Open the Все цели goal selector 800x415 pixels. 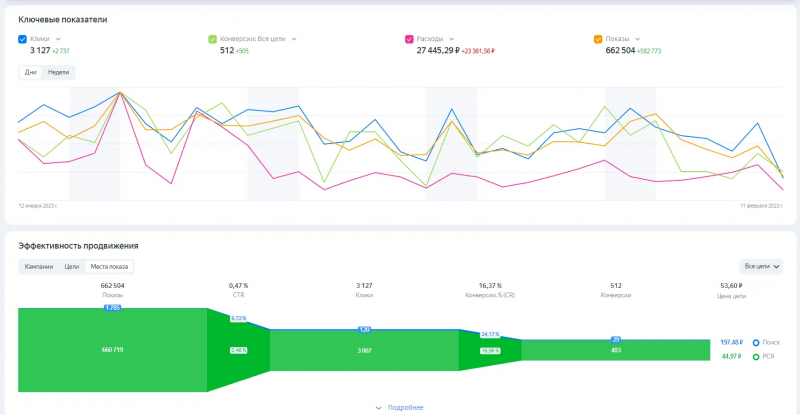761,266
